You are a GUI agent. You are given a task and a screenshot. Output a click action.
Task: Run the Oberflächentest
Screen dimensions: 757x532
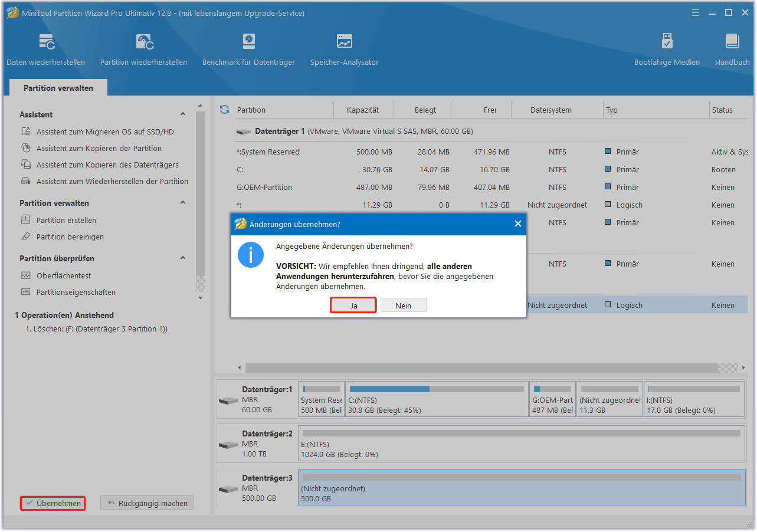pos(56,276)
